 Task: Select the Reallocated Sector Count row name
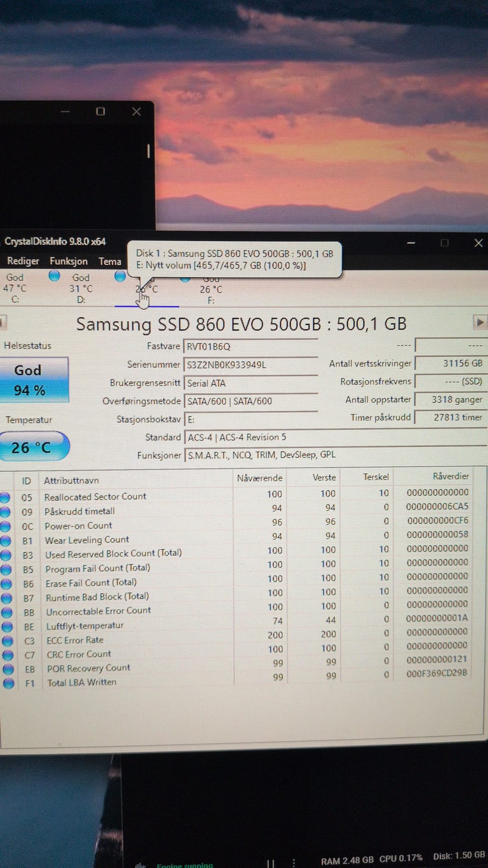coord(95,496)
